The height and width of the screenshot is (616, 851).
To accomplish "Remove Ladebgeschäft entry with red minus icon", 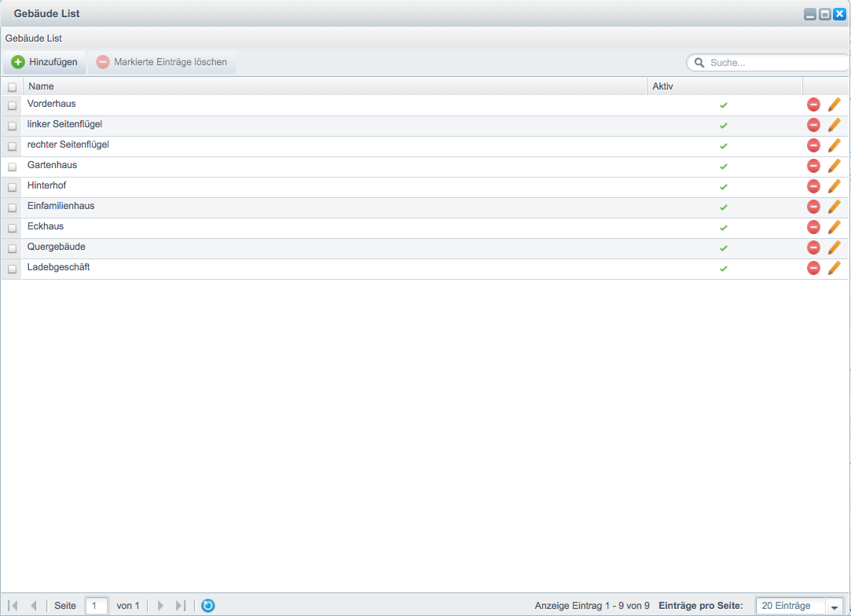I will [813, 268].
